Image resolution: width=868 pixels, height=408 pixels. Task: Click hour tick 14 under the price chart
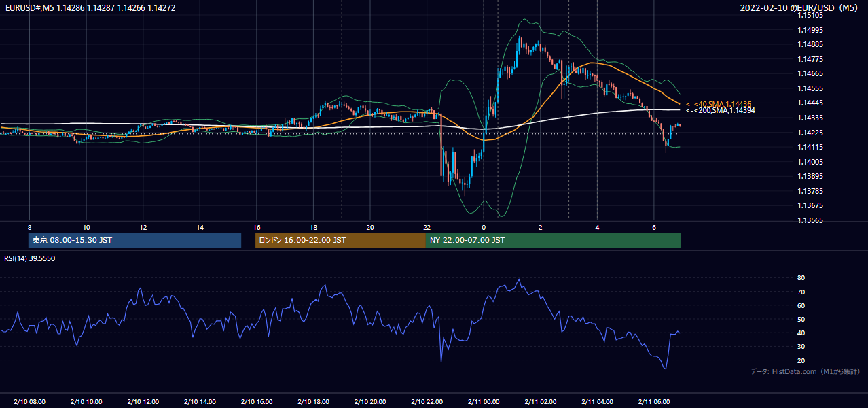pos(200,227)
